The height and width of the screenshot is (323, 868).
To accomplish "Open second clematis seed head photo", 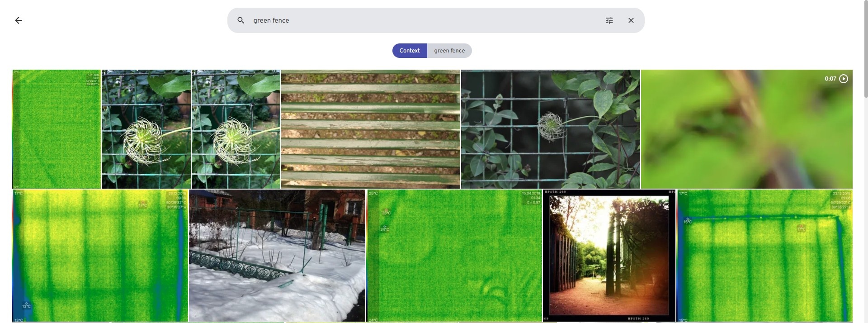I will pyautogui.click(x=236, y=129).
